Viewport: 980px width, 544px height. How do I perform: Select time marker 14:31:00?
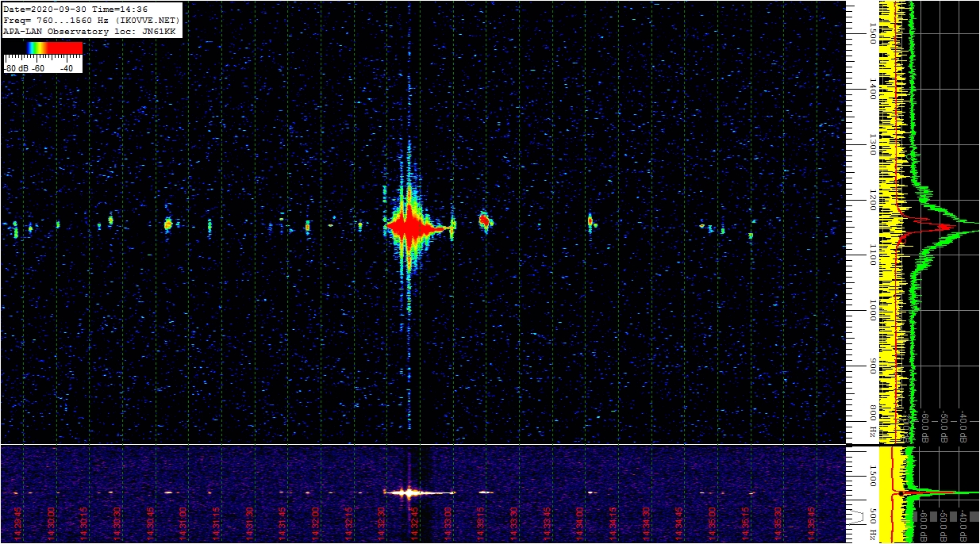[183, 525]
